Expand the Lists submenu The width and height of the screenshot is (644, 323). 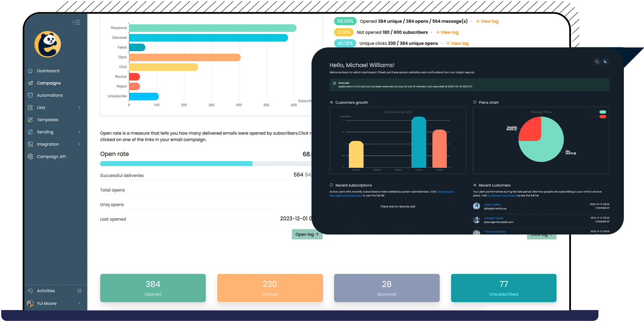(79, 107)
